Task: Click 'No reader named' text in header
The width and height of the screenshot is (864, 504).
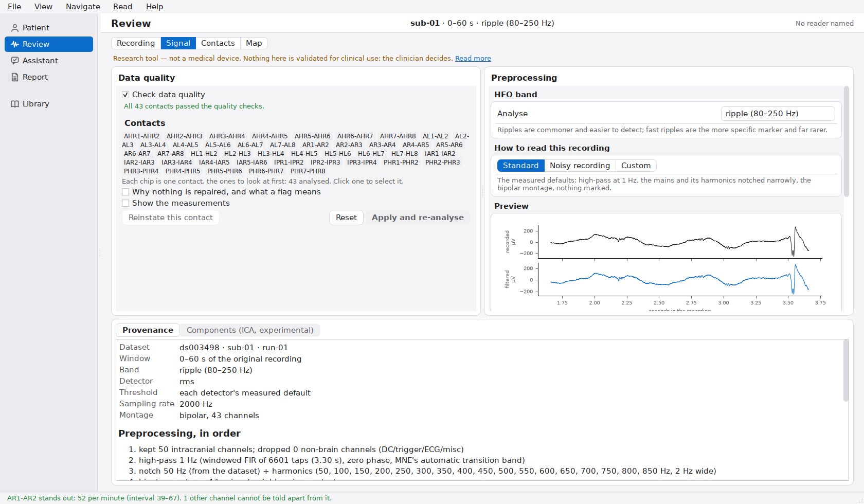Action: point(824,23)
